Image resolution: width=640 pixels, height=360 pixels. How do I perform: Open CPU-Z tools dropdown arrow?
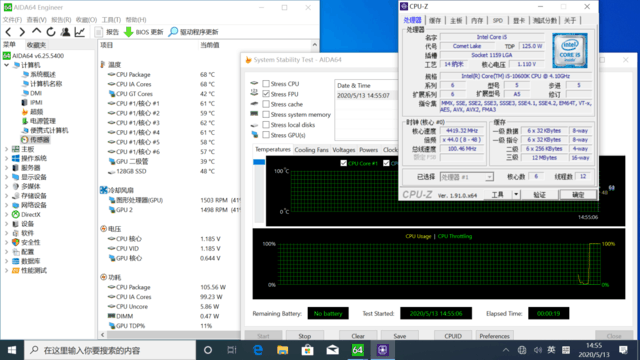tap(516, 194)
